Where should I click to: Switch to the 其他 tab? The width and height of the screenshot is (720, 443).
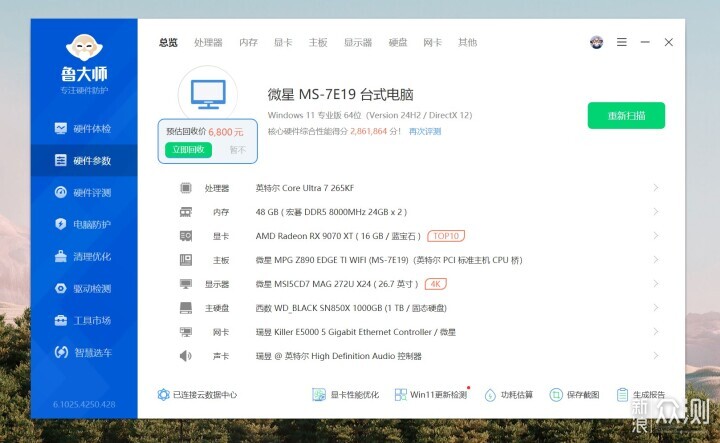[467, 43]
